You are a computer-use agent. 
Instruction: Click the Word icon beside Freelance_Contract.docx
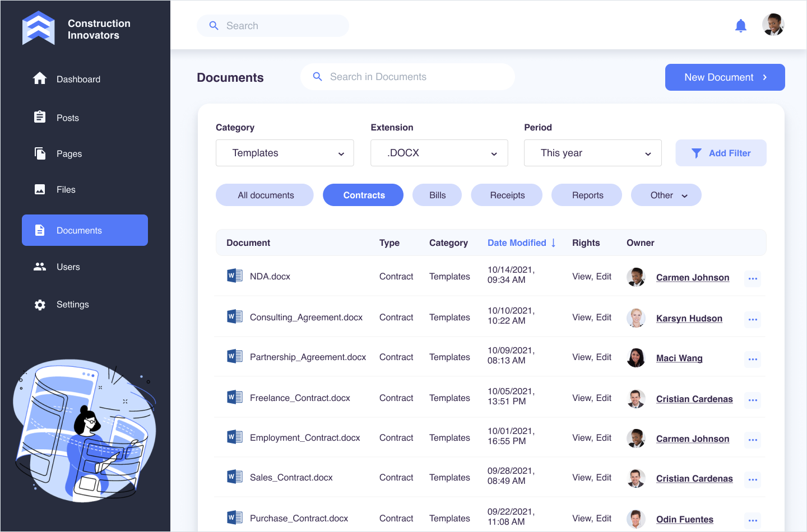234,398
